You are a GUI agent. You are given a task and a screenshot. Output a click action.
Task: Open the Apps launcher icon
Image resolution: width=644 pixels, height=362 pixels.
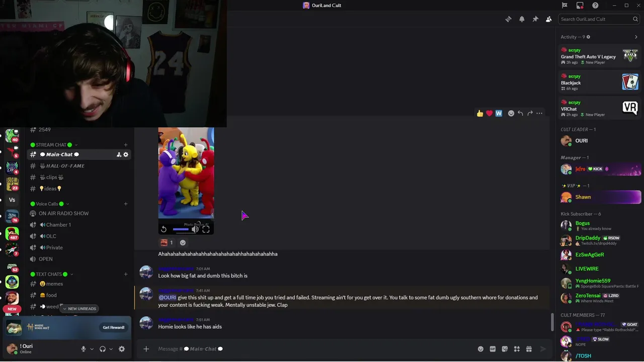517,349
